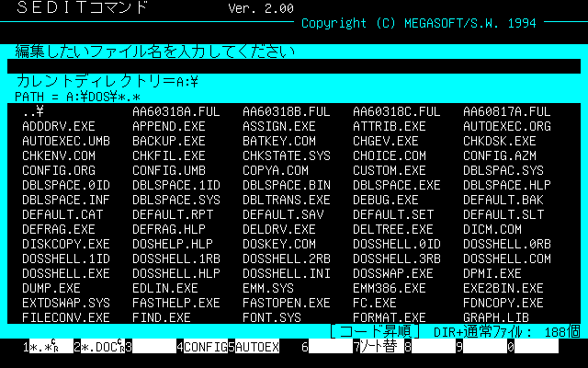Image resolution: width=588 pixels, height=368 pixels.
Task: Pick DELTREE.EXE in the list
Action: pos(393,229)
